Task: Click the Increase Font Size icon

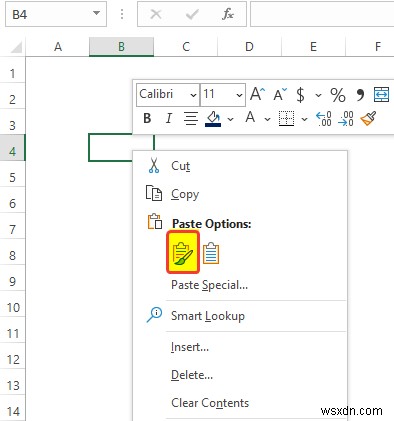Action: pyautogui.click(x=257, y=94)
